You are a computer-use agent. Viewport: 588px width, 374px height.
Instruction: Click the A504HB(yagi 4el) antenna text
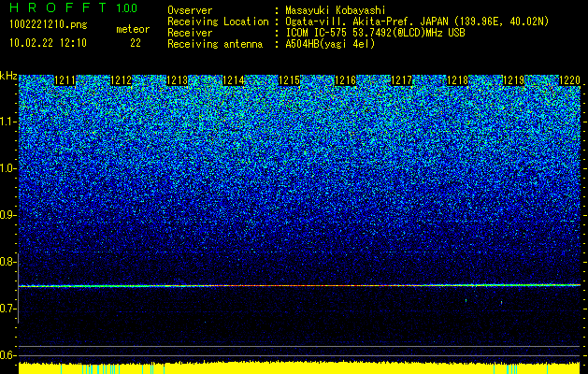pyautogui.click(x=330, y=44)
